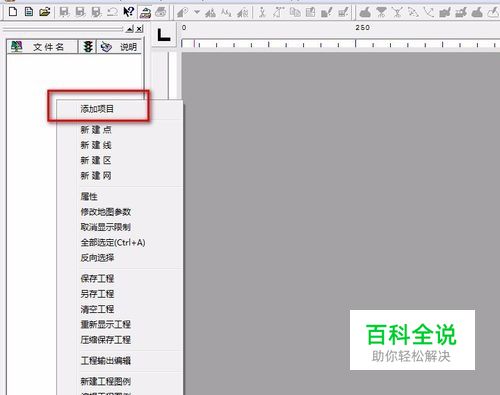Click the greyed pen tool left of dropdown arrow
Viewport: 500px width, 395px height.
click(182, 13)
